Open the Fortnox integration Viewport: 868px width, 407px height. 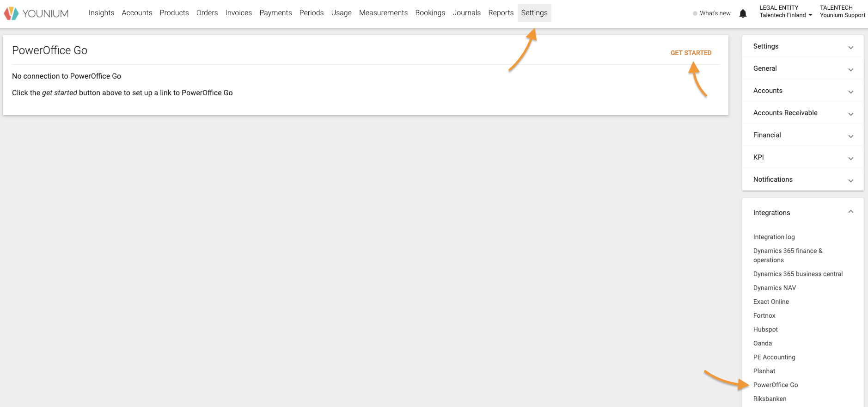click(764, 315)
